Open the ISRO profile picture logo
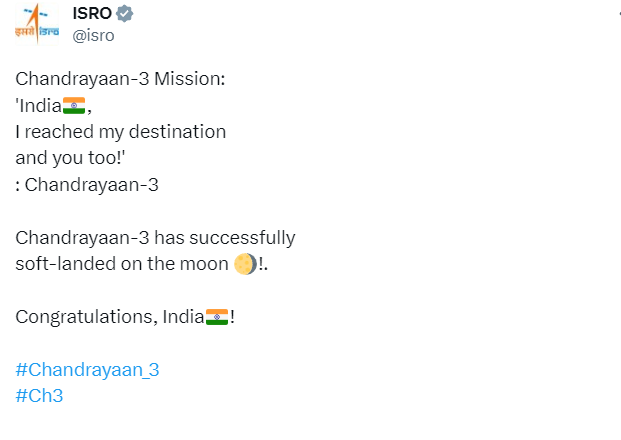 tap(36, 21)
